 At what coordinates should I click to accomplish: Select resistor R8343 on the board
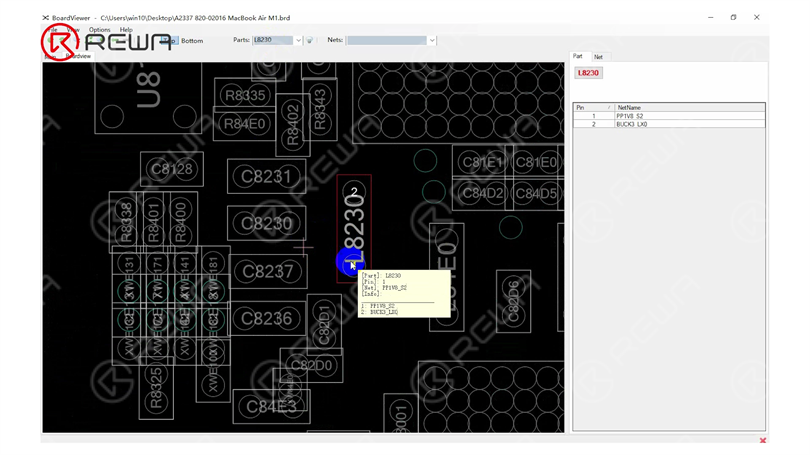click(320, 109)
